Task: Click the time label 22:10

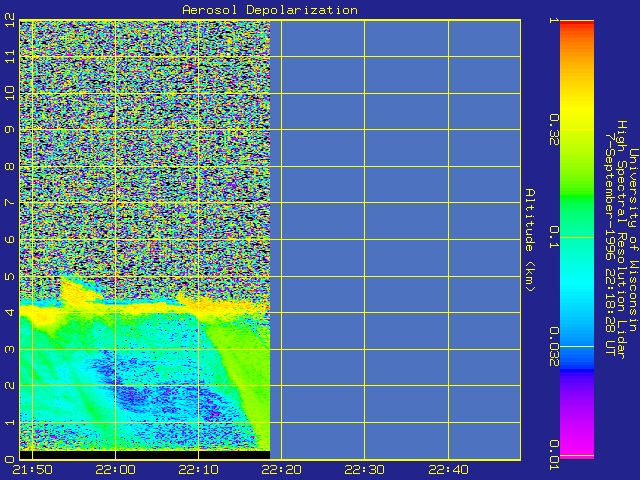Action: [198, 470]
